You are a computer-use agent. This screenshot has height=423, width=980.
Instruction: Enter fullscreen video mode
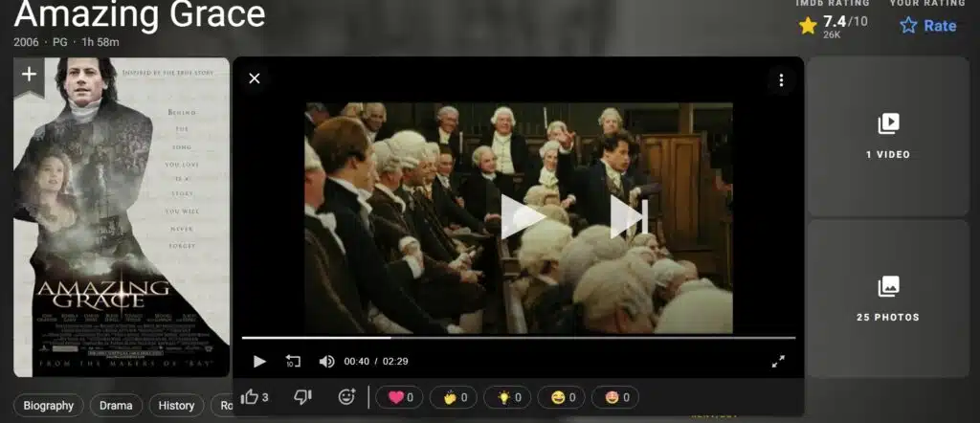click(778, 361)
